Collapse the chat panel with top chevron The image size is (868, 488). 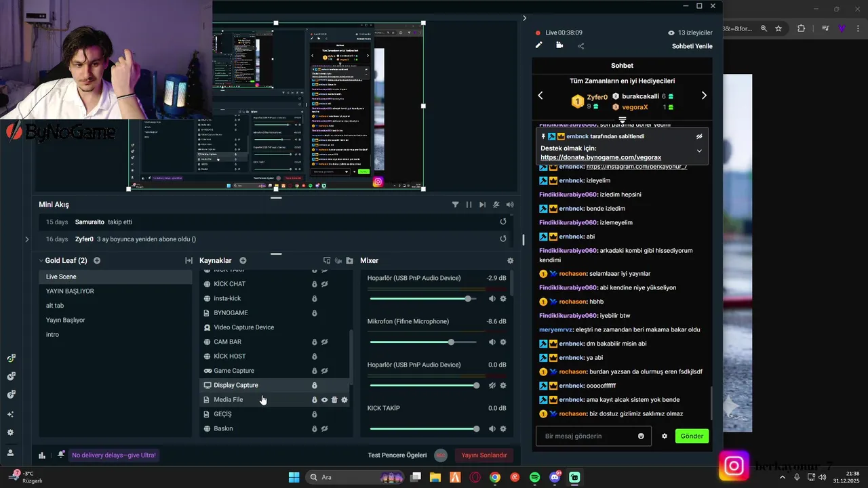[524, 18]
